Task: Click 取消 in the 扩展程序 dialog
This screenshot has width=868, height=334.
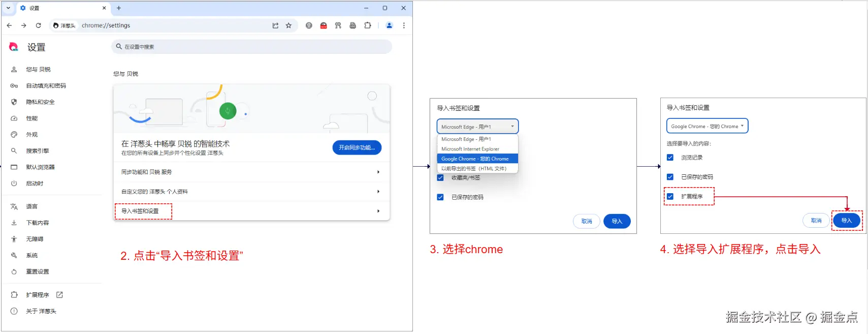Action: click(816, 221)
